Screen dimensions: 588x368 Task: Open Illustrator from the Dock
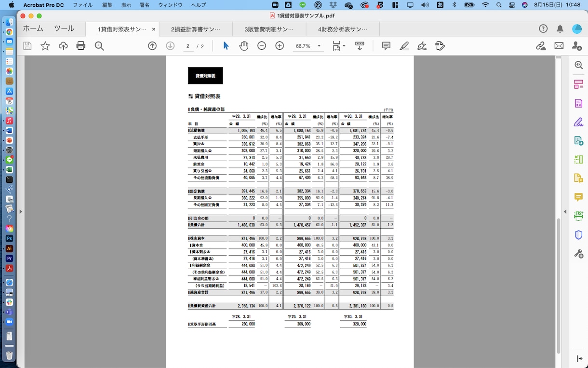(x=9, y=248)
